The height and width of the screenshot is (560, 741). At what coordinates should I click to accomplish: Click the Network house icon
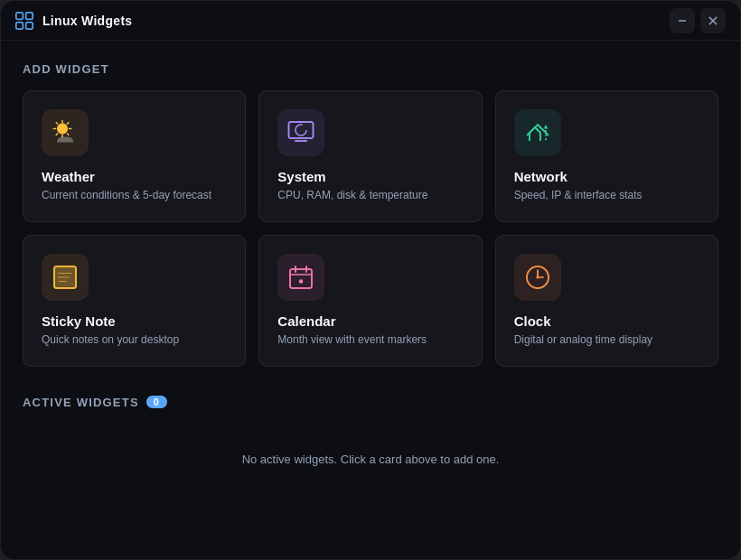(x=538, y=133)
